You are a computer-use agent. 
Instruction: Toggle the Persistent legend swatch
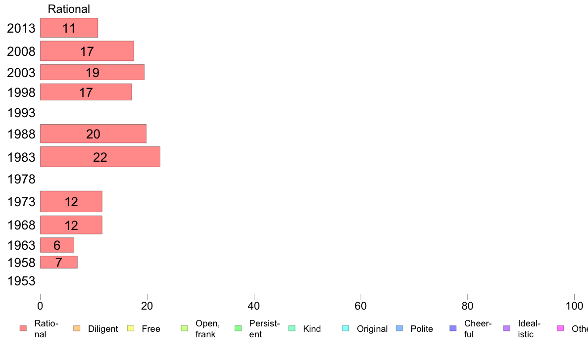238,329
